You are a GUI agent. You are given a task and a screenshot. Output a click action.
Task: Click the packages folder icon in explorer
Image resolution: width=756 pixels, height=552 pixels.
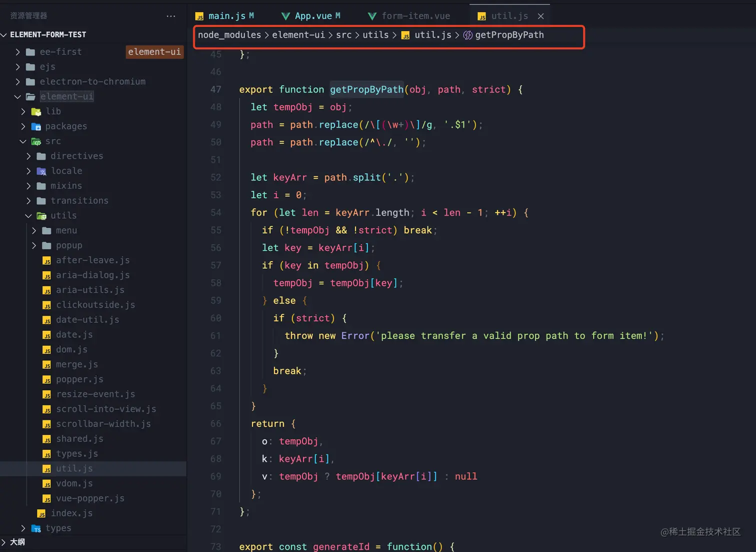36,126
